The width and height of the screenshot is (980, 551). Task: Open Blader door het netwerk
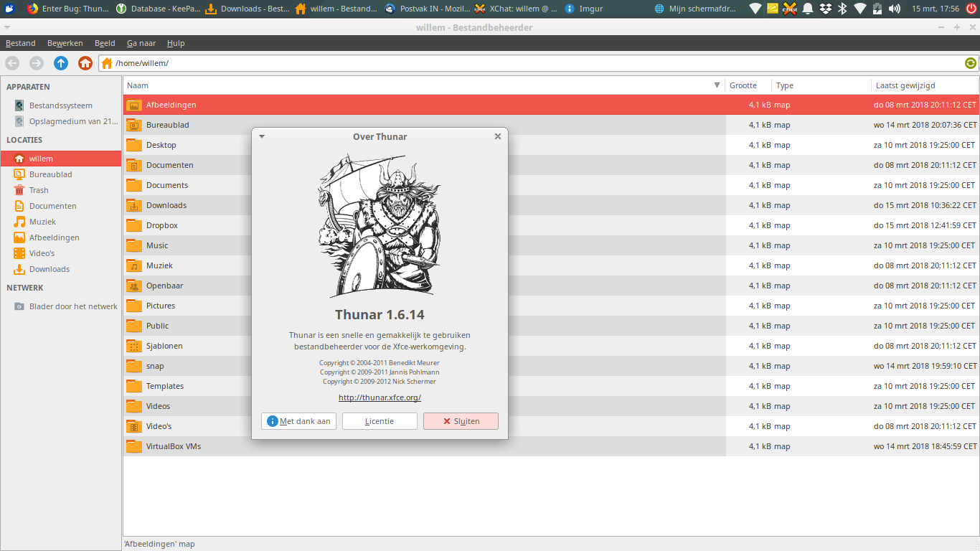[72, 306]
